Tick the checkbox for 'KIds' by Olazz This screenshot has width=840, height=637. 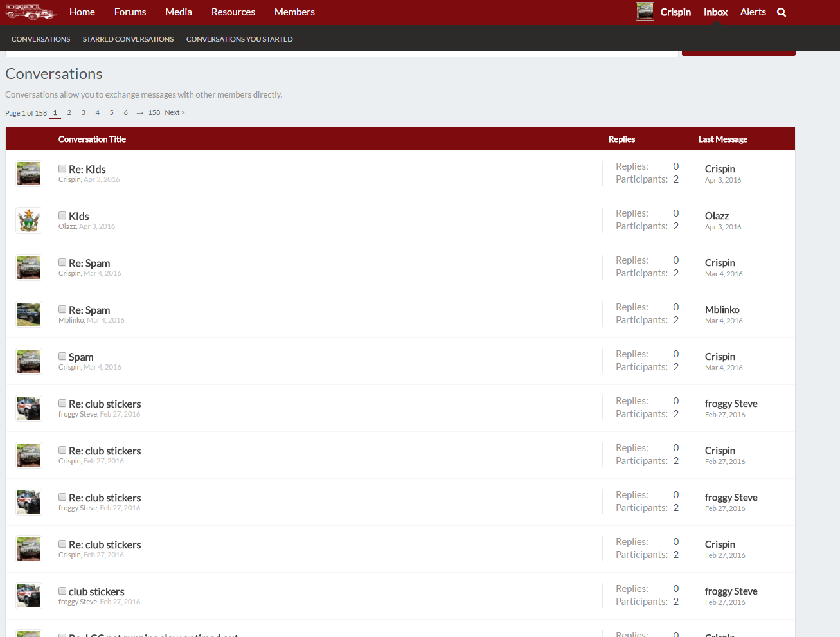point(62,215)
